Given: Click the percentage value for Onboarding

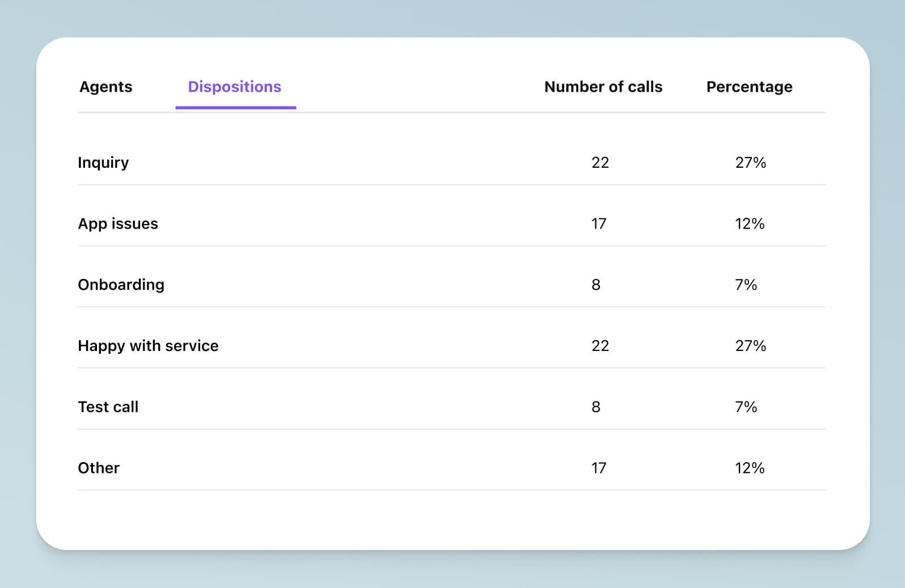Looking at the screenshot, I should (746, 285).
